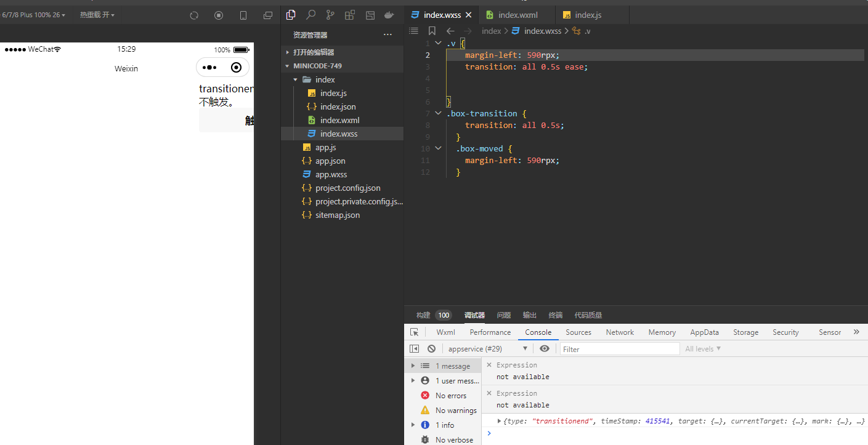Screen dimensions: 868x445
Task: Click the bookmark icon in the editor toolbar
Action: coord(432,31)
